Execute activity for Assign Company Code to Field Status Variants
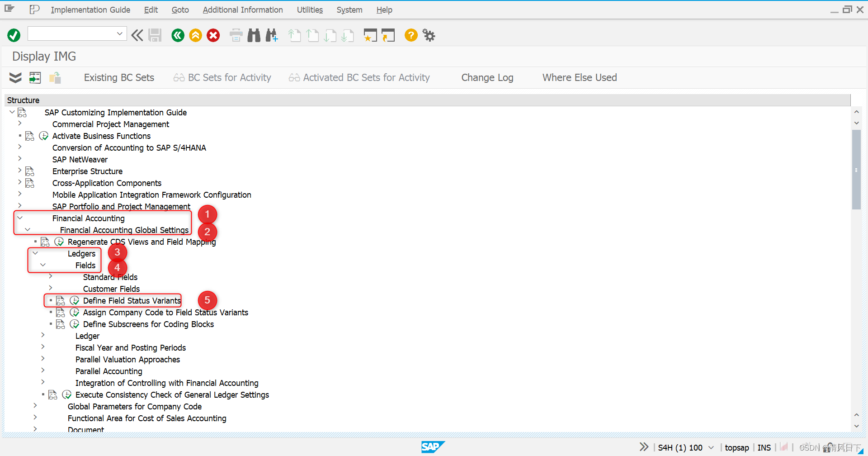This screenshot has width=868, height=456. tap(75, 313)
